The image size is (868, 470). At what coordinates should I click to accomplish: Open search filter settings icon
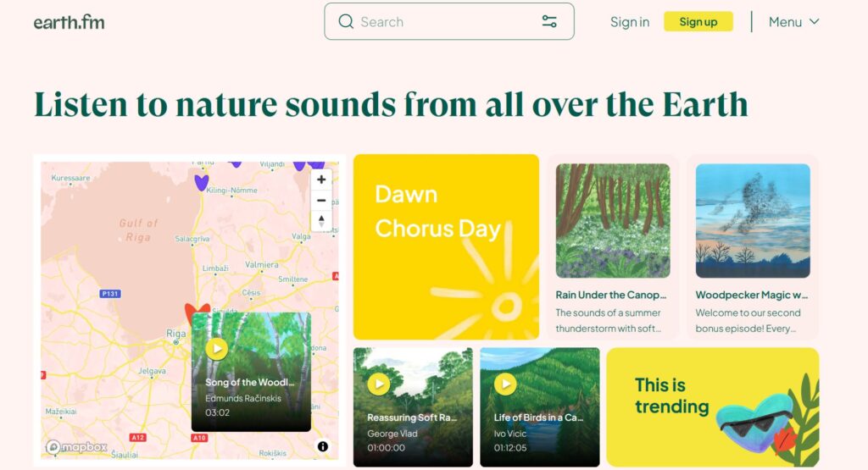click(x=549, y=21)
